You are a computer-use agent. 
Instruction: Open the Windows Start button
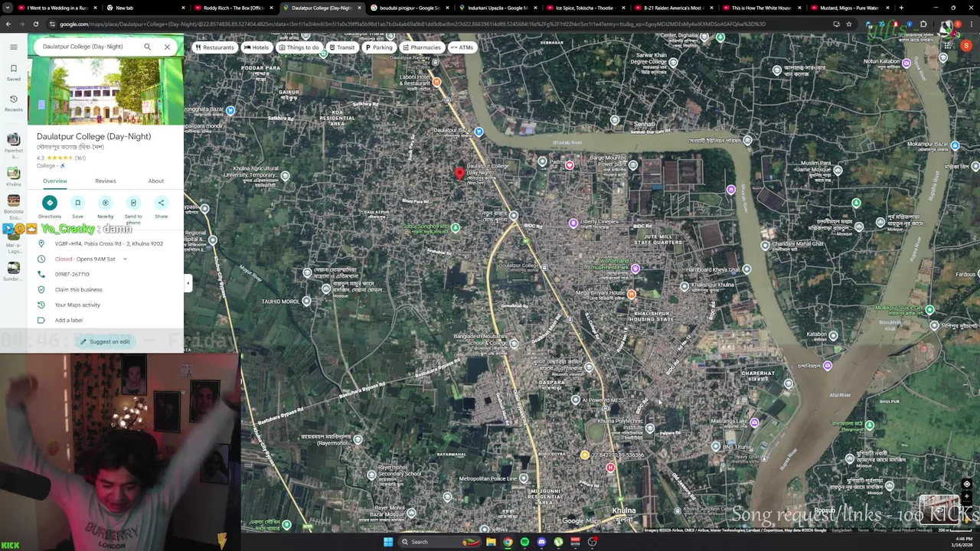388,542
